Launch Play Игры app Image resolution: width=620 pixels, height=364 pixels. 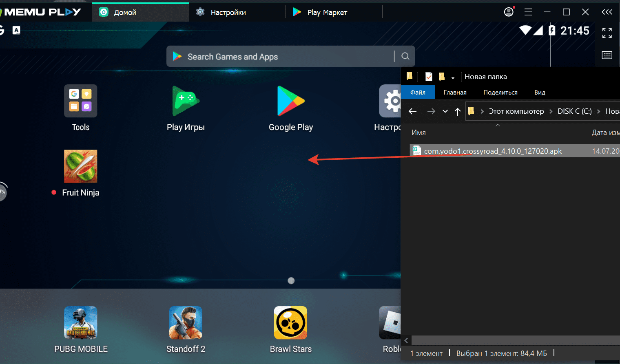coord(186,101)
